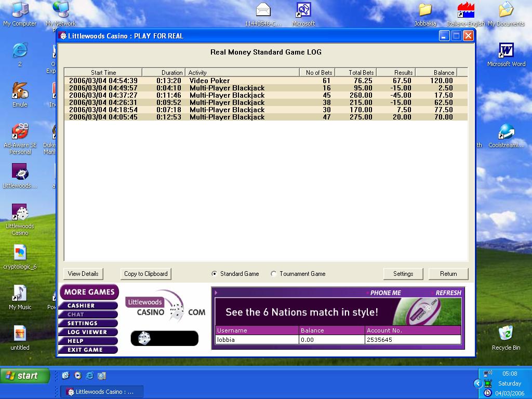Screen dimensions: 532x399
Task: Open LOG VIEWER side menu item
Action: tap(88, 332)
